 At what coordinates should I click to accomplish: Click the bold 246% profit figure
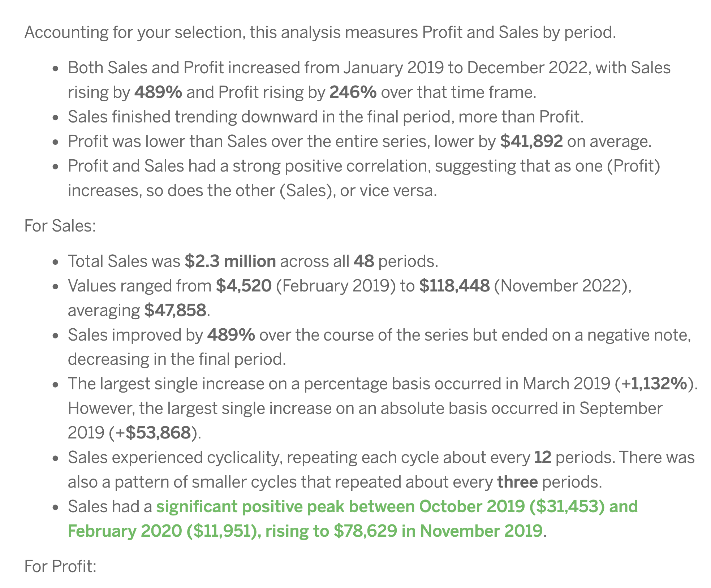(x=353, y=92)
